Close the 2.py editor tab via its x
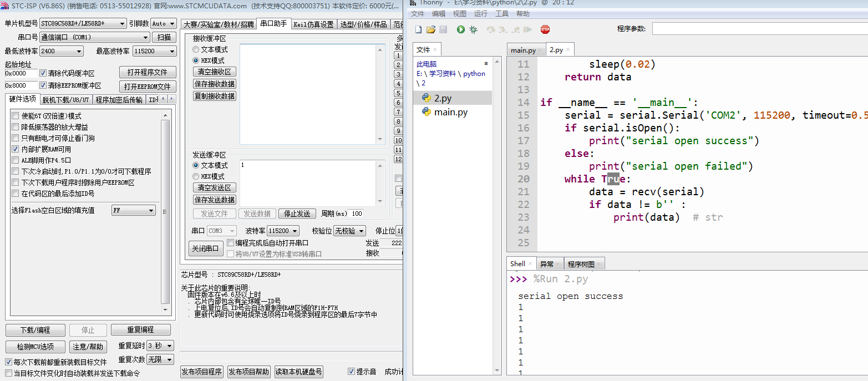This screenshot has height=381, width=868. [x=568, y=50]
